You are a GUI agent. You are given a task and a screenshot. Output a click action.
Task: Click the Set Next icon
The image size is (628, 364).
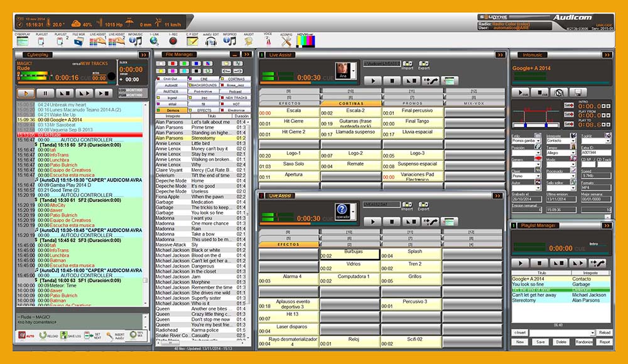click(x=92, y=336)
